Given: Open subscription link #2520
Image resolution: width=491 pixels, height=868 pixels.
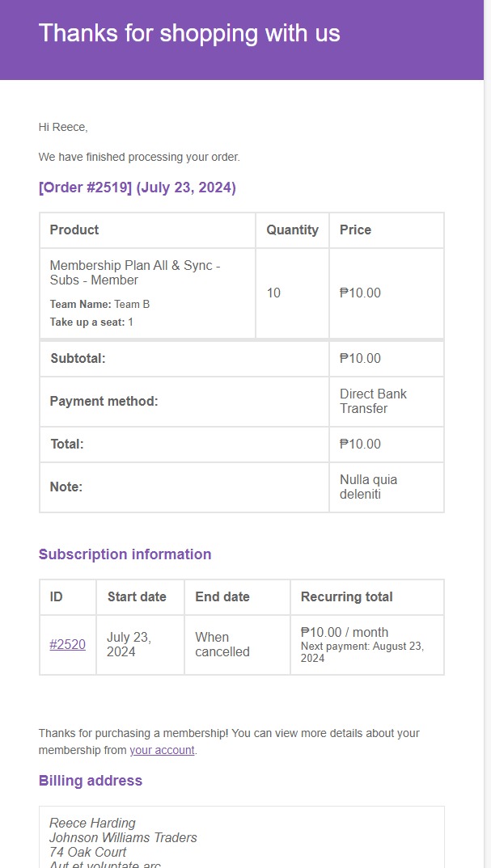Looking at the screenshot, I should point(67,645).
